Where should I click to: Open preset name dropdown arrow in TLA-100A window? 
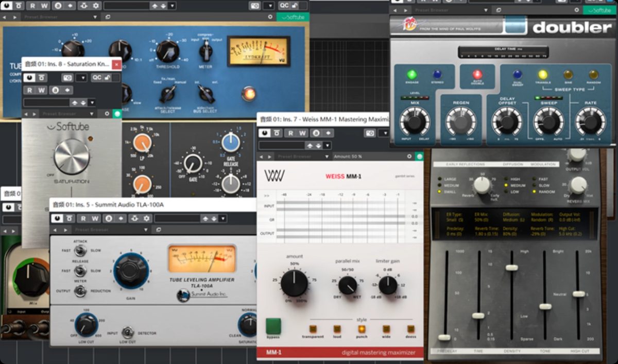[223, 218]
